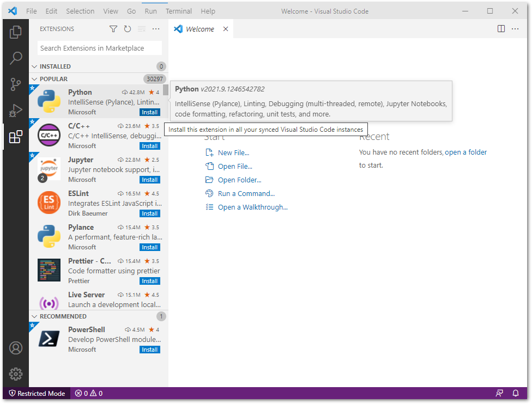
Task: Click the Filter Extensions funnel icon
Action: pos(113,29)
